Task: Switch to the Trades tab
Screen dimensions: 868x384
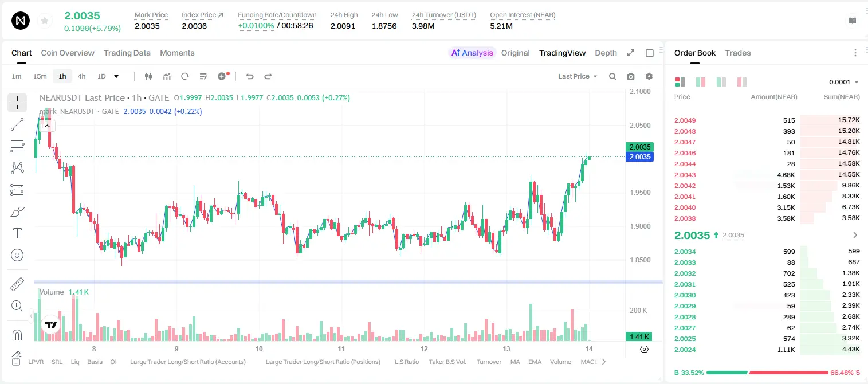Action: [x=737, y=53]
